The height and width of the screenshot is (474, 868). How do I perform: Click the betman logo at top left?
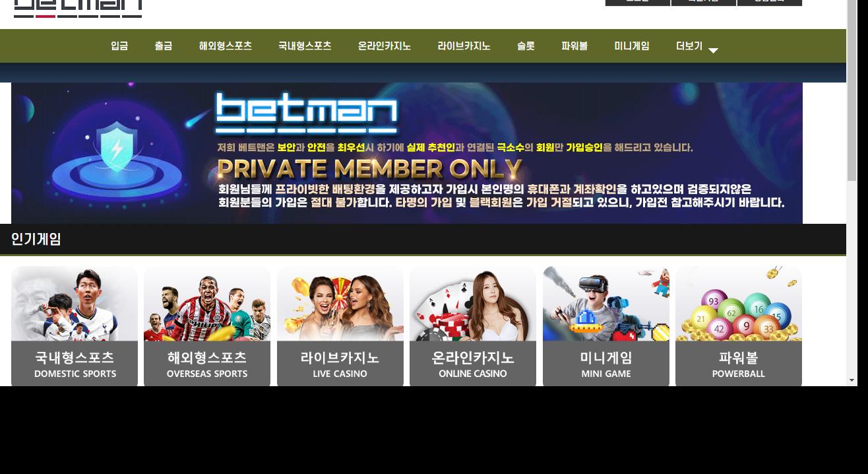pyautogui.click(x=78, y=9)
